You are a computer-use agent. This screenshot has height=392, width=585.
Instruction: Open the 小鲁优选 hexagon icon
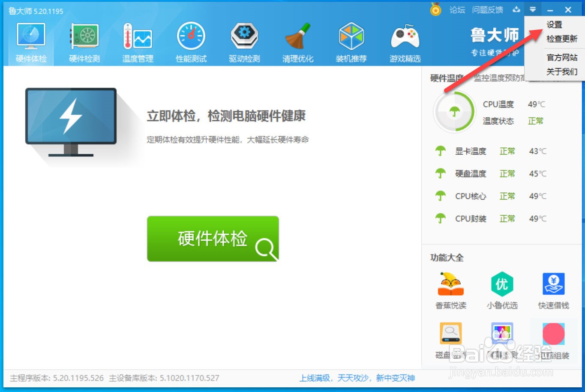click(502, 284)
